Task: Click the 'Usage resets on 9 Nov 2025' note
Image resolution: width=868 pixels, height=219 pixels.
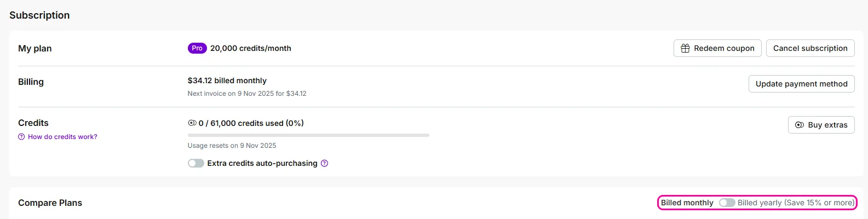Action: coord(232,146)
